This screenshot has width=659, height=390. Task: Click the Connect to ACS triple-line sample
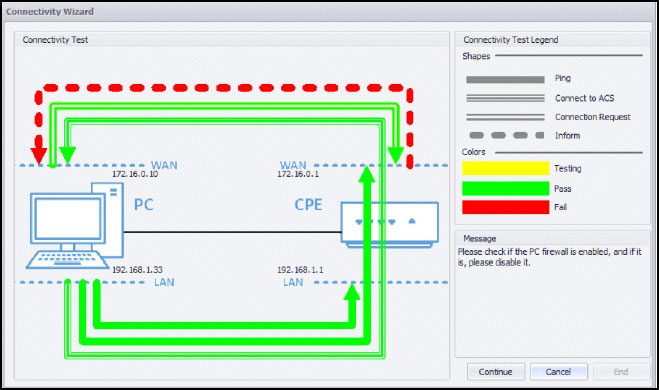tap(505, 98)
